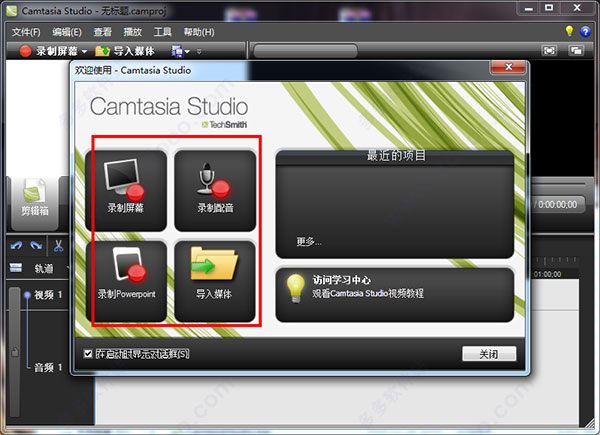Select the 剪辑箱 clip bin tab
This screenshot has height=435, width=600.
(x=35, y=203)
